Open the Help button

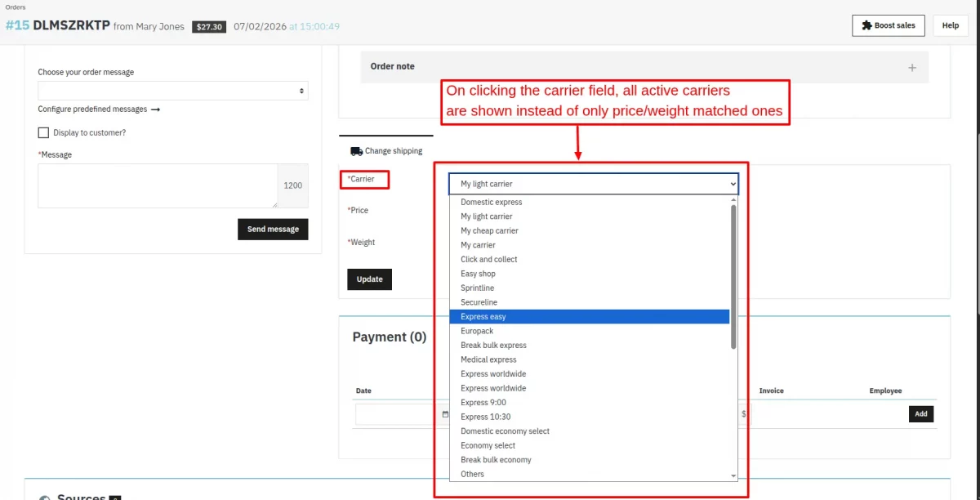coord(951,25)
